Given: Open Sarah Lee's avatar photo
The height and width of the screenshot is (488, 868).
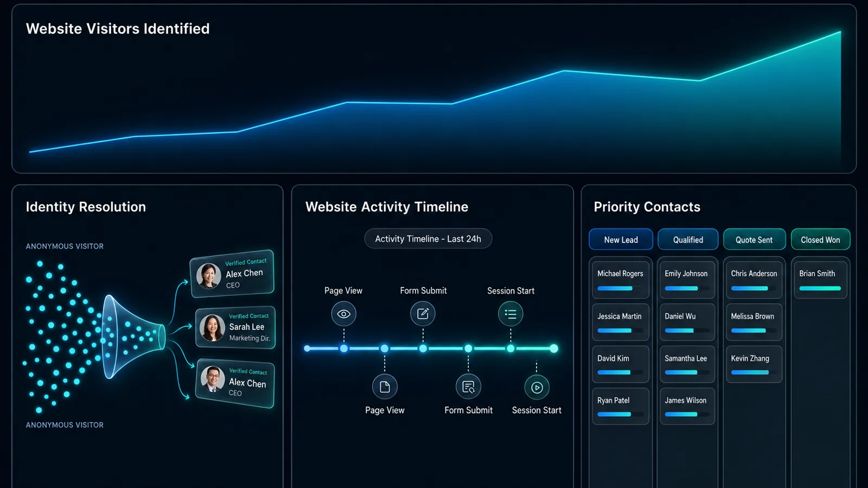Looking at the screenshot, I should tap(212, 328).
